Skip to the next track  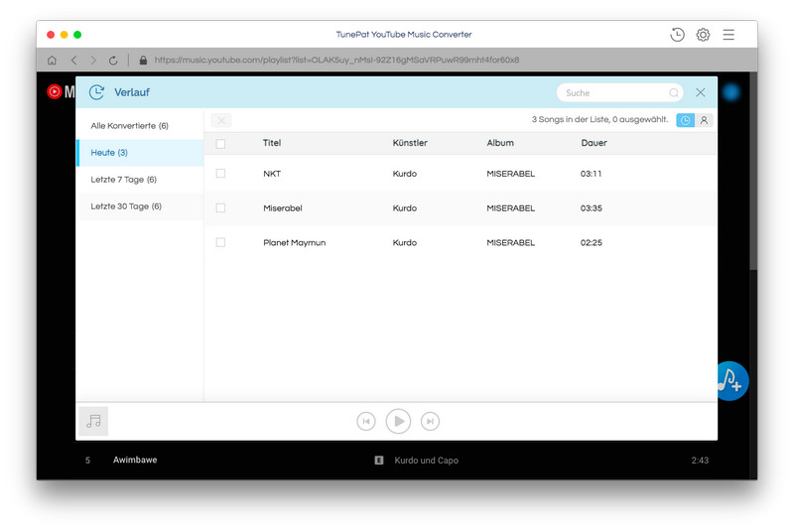[x=430, y=421]
